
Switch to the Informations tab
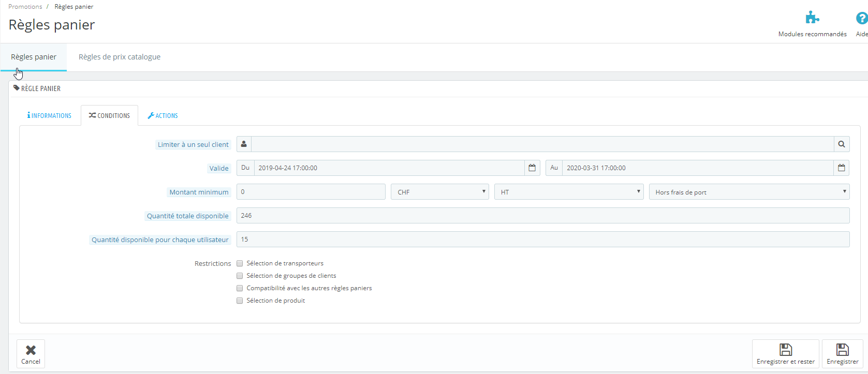50,115
